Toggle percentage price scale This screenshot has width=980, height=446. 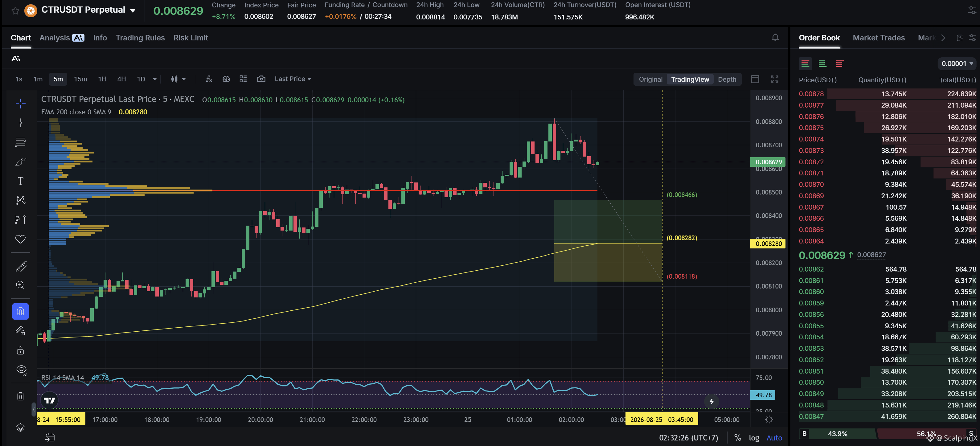pyautogui.click(x=737, y=438)
